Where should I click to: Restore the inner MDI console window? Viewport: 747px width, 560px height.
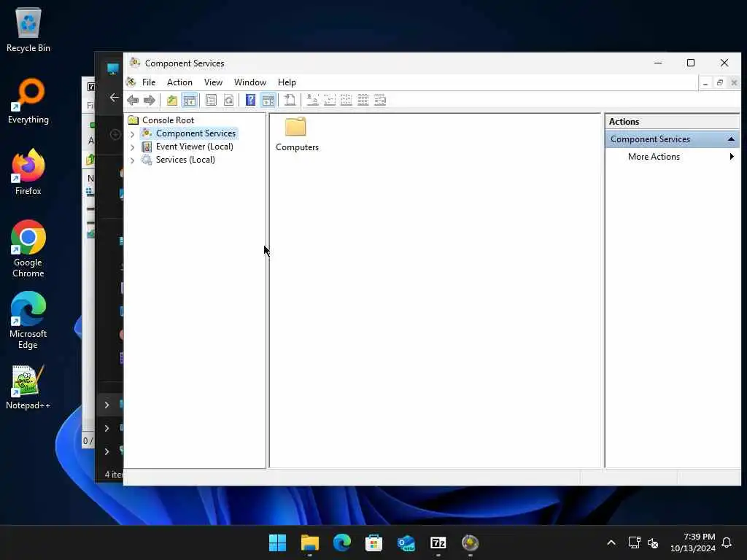(x=720, y=83)
